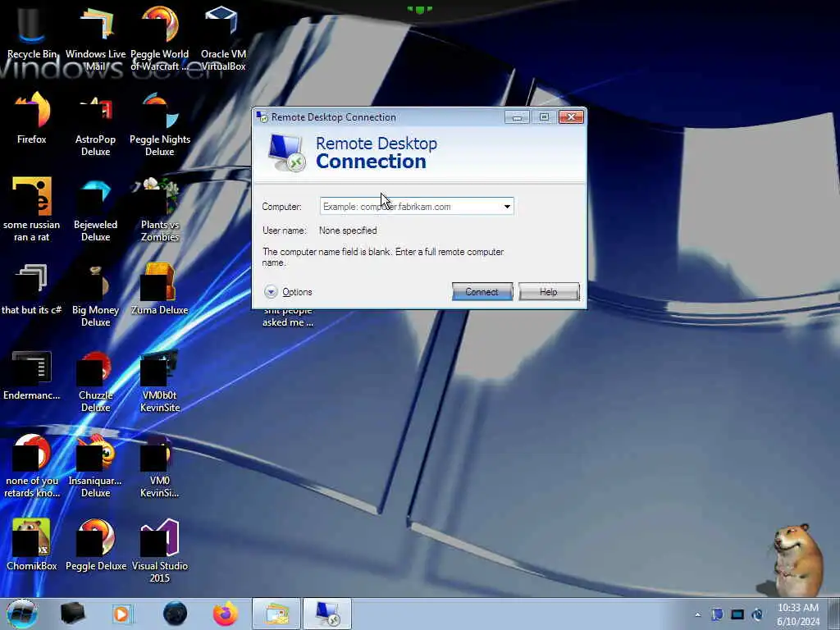Open the Computer dropdown arrow
The width and height of the screenshot is (840, 630).
[507, 206]
